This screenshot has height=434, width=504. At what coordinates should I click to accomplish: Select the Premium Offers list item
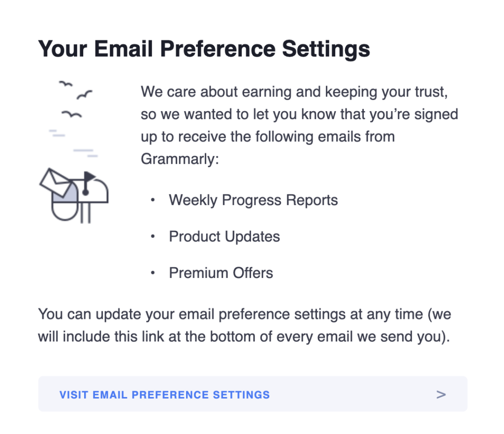pyautogui.click(x=221, y=273)
